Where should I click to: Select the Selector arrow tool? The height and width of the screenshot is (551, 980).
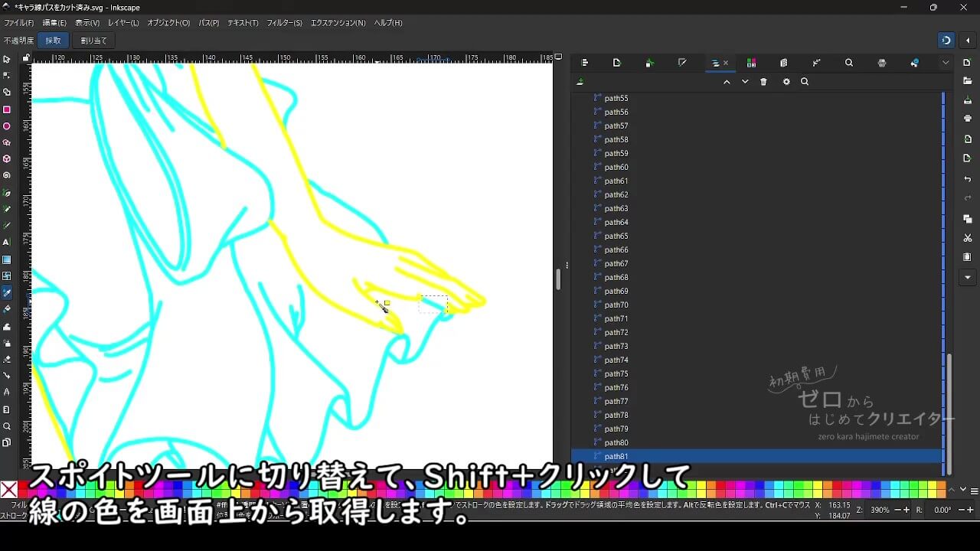(7, 59)
